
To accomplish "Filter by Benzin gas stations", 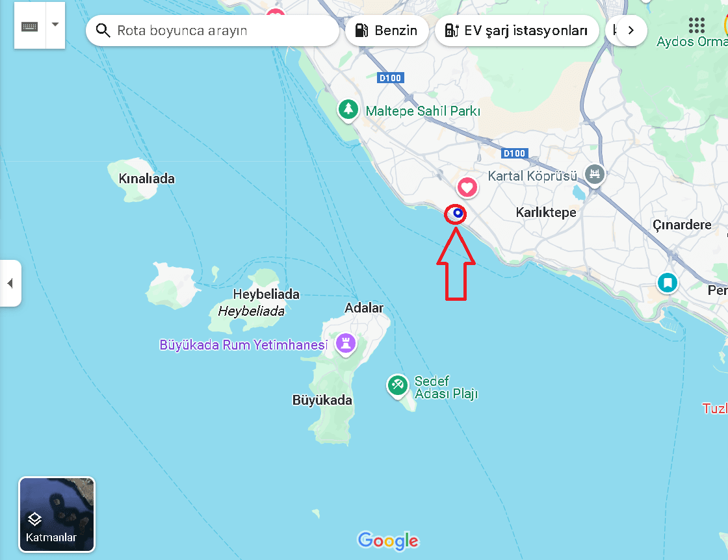I will (387, 31).
